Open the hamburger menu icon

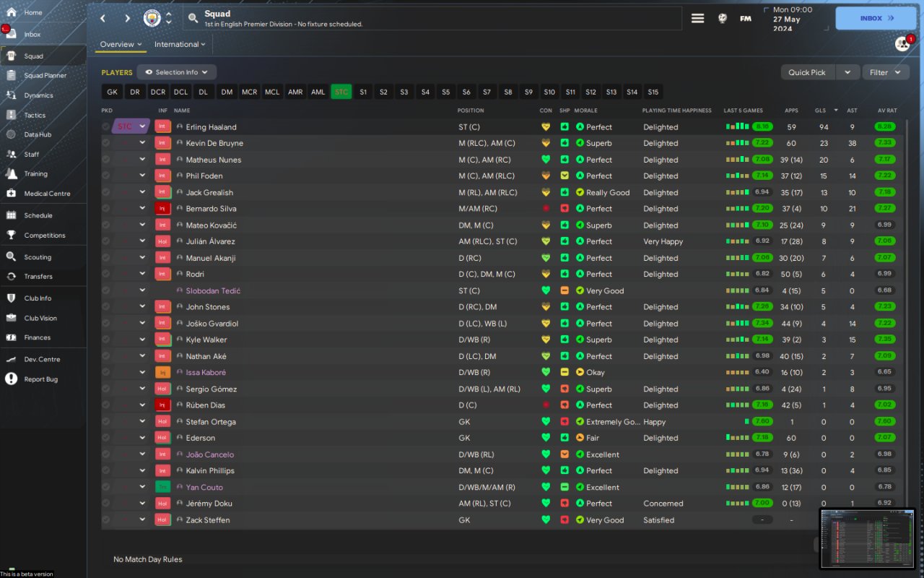coord(697,18)
